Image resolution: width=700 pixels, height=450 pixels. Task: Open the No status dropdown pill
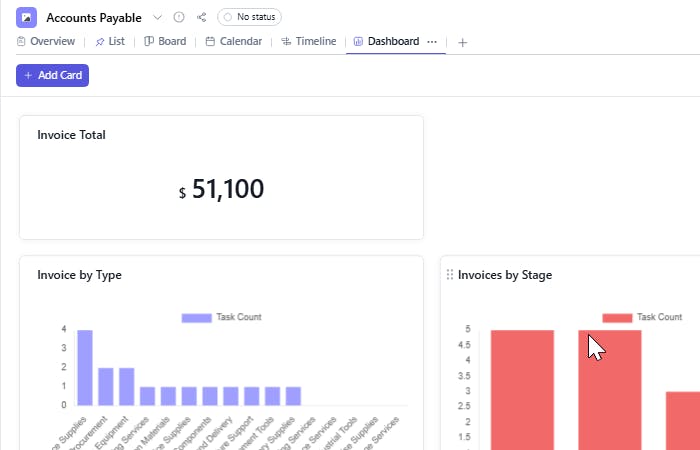click(x=249, y=17)
